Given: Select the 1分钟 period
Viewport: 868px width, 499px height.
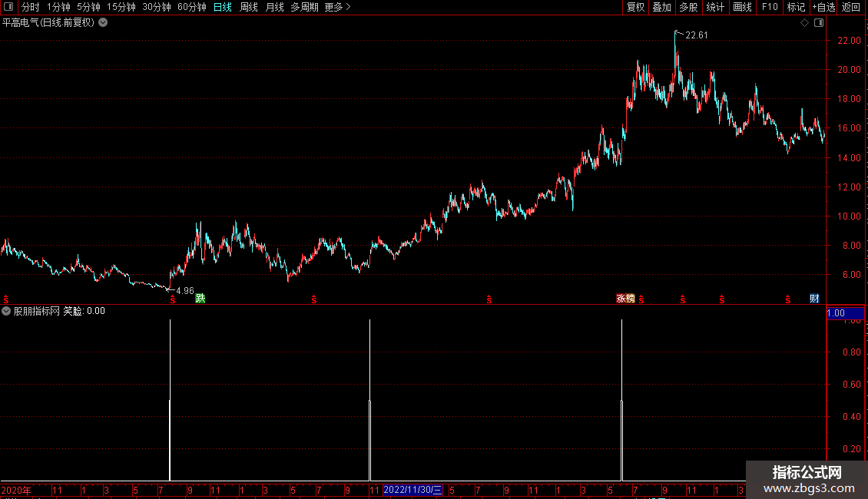Looking at the screenshot, I should [x=58, y=7].
